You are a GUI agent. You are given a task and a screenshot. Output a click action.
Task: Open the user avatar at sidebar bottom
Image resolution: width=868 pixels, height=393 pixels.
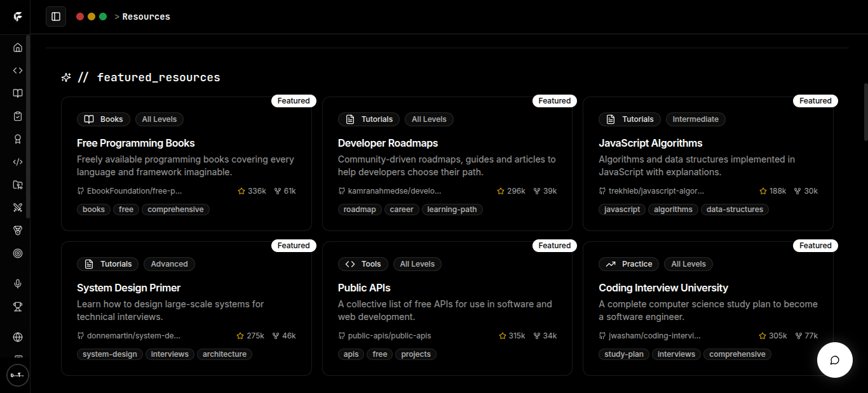coord(18,375)
